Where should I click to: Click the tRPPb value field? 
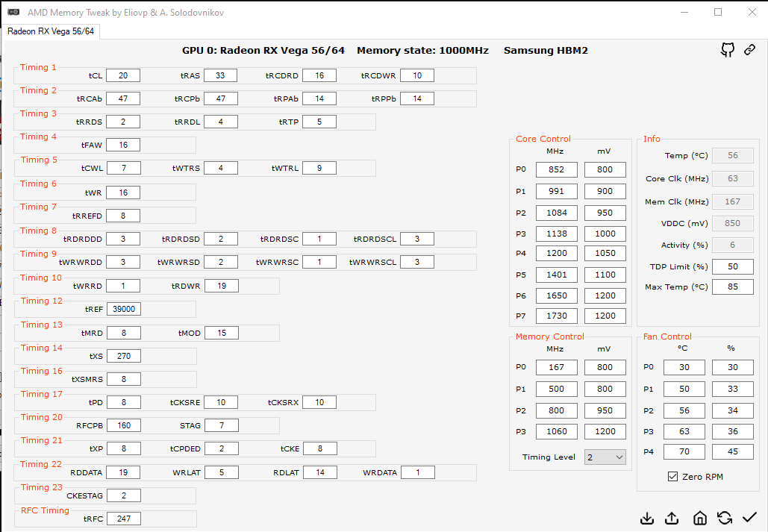tap(417, 98)
